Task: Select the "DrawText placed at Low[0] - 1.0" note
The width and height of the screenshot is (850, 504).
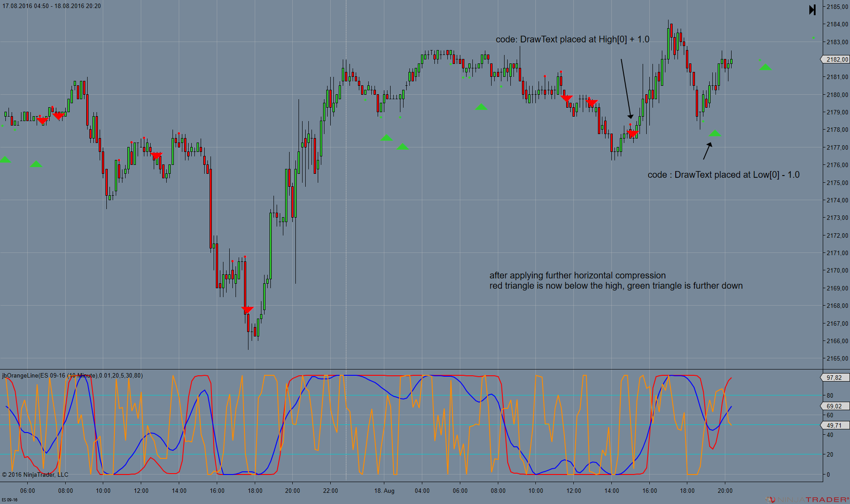Action: click(x=724, y=175)
